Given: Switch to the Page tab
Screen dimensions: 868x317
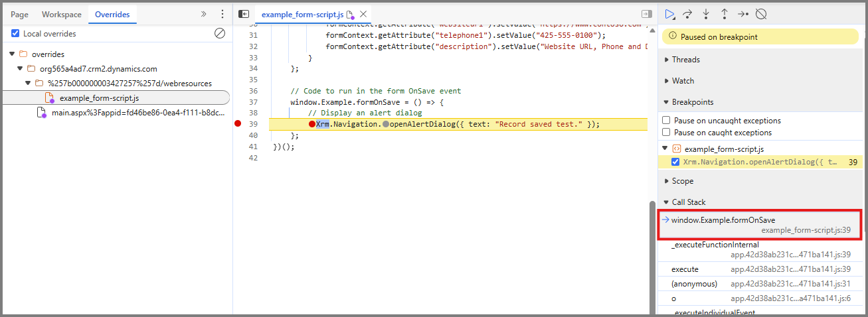Looking at the screenshot, I should tap(19, 14).
